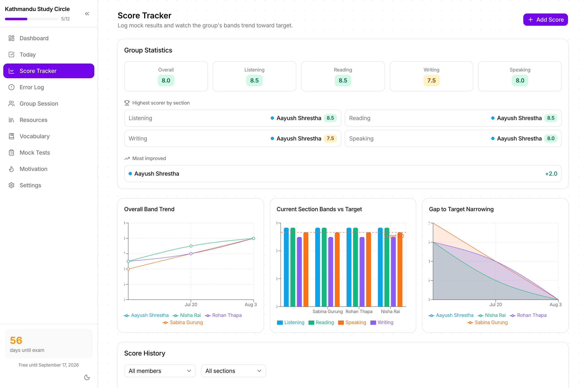The image size is (588, 388).
Task: Toggle Sabina Gurung in Overall Band Trend legend
Action: point(183,322)
